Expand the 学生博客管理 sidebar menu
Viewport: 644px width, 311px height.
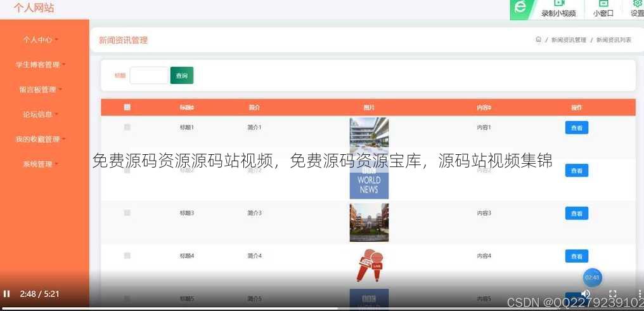pos(41,65)
